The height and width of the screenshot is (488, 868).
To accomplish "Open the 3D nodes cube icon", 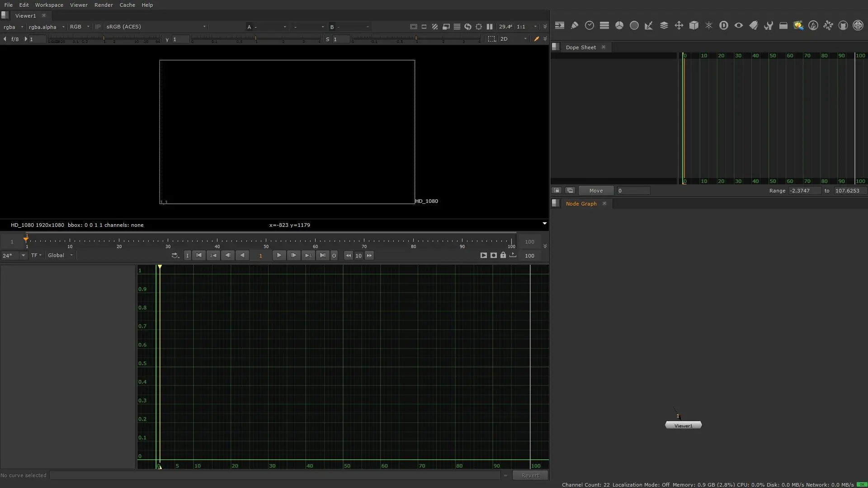I will click(694, 26).
